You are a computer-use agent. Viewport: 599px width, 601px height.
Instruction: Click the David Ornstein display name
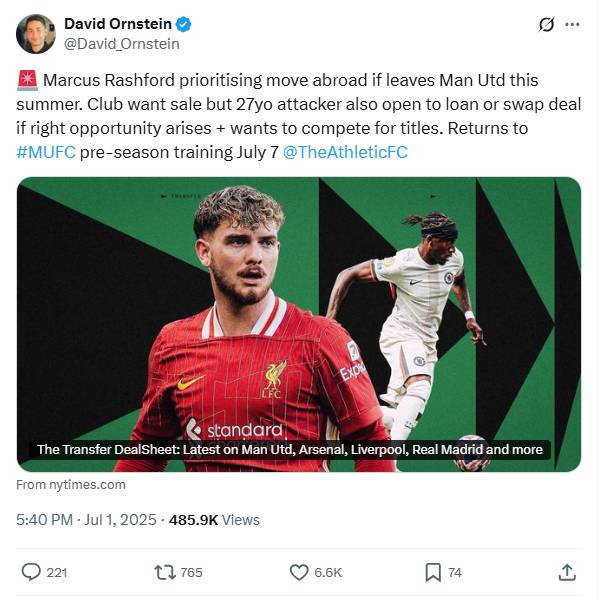[118, 24]
